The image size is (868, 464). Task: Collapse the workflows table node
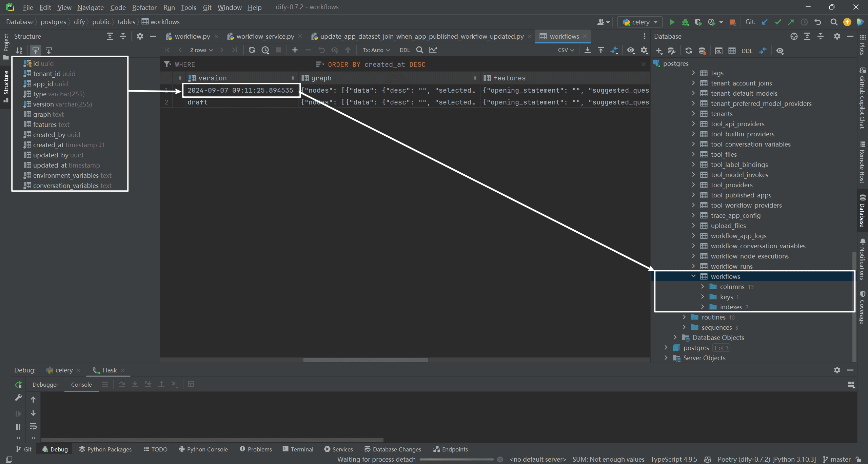pyautogui.click(x=693, y=276)
